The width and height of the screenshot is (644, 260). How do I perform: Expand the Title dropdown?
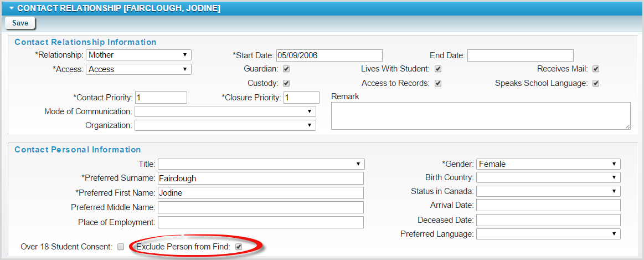[261, 164]
